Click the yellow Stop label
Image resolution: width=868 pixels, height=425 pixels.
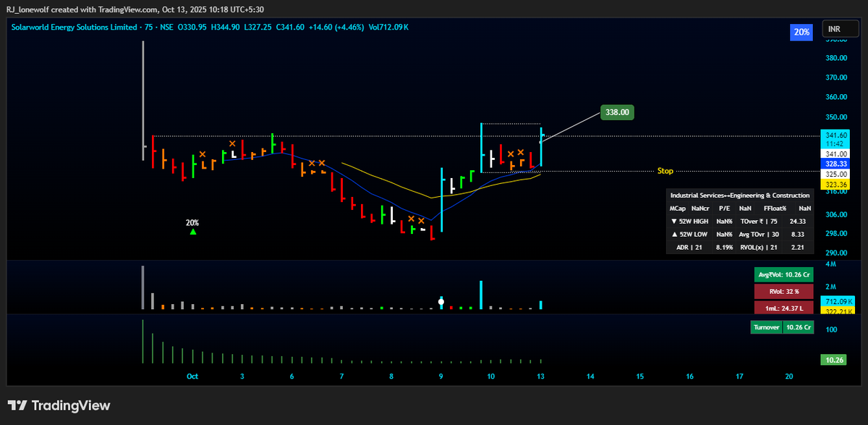click(665, 172)
